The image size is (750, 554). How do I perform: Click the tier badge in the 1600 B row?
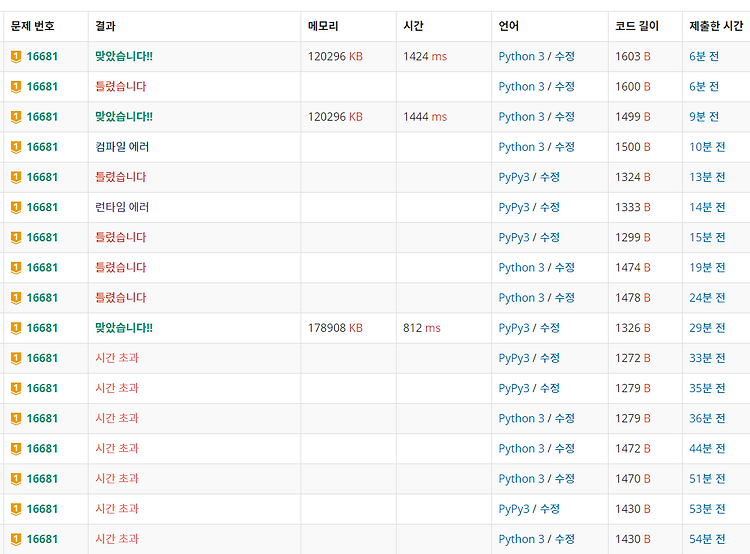coord(16,87)
